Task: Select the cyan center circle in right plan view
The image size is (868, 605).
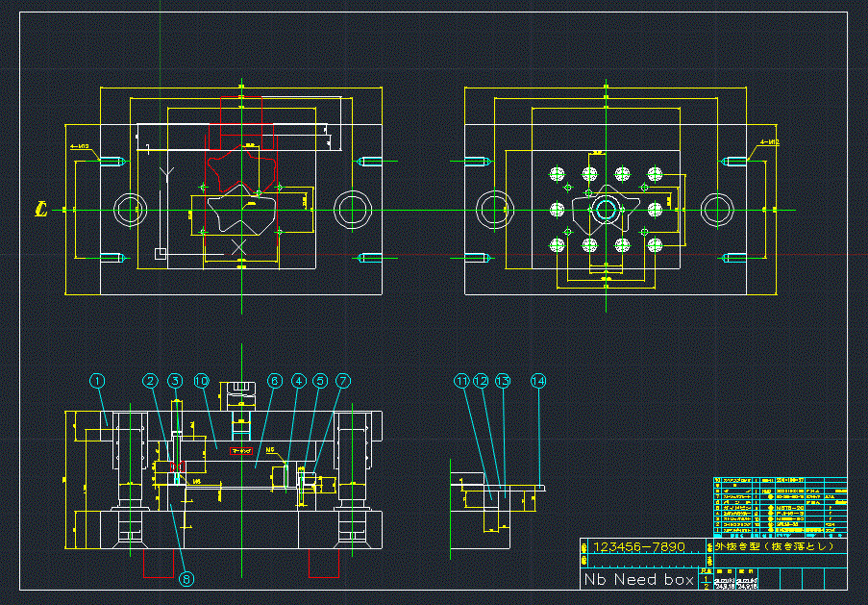Action: pyautogui.click(x=606, y=210)
